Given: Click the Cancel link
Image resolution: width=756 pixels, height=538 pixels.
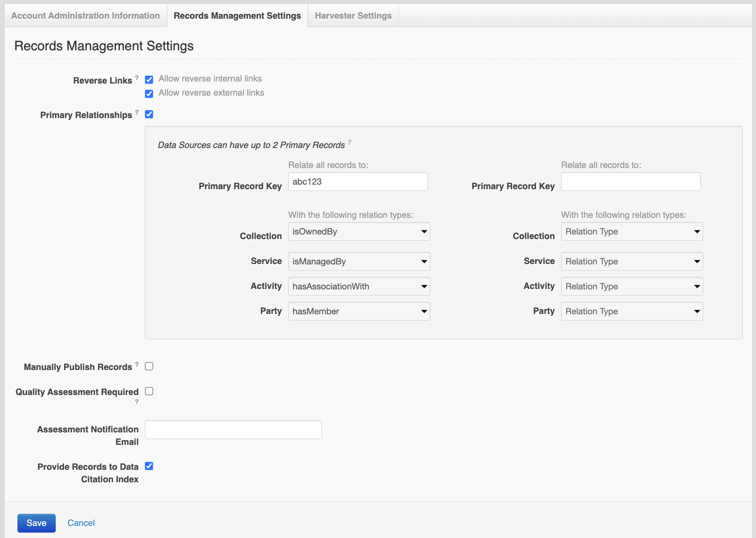Looking at the screenshot, I should pyautogui.click(x=81, y=523).
